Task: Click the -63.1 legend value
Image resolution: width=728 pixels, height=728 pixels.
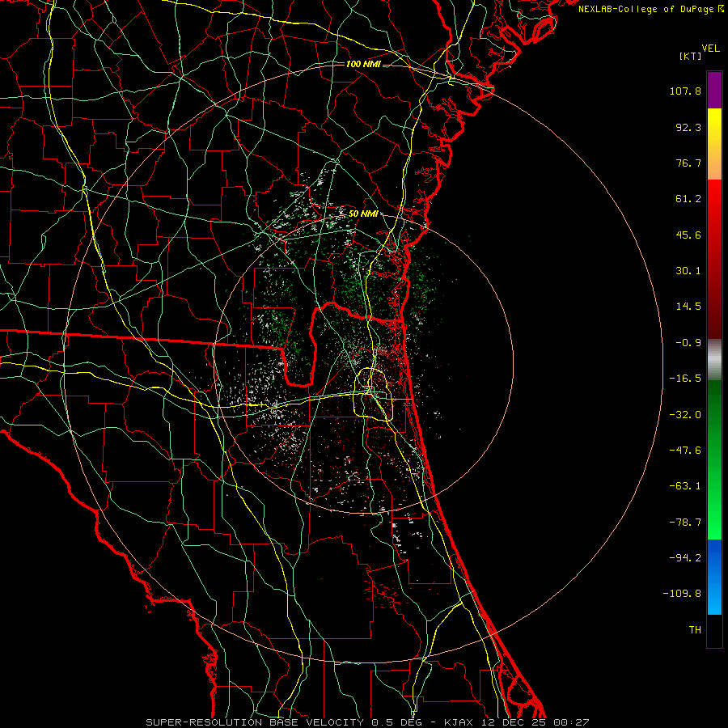Action: [685, 486]
